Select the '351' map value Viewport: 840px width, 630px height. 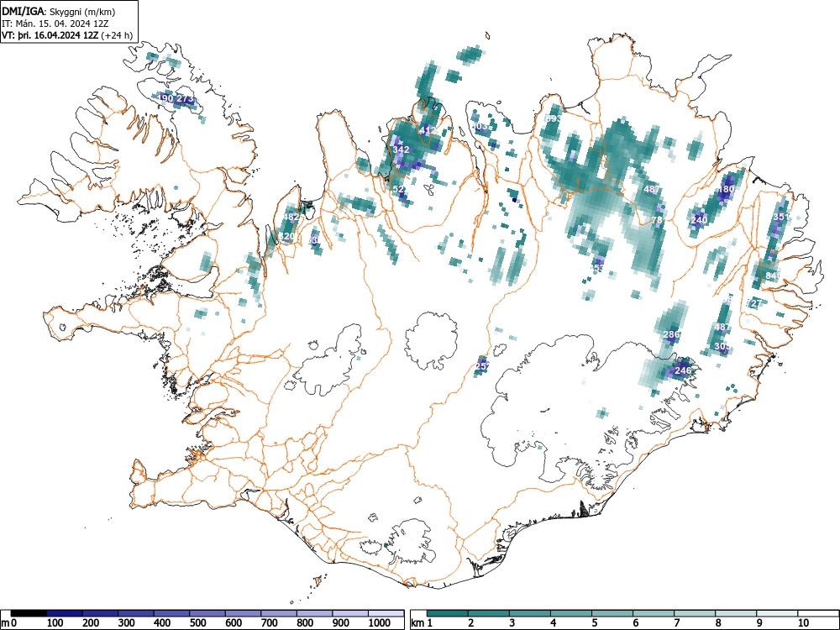coord(781,217)
